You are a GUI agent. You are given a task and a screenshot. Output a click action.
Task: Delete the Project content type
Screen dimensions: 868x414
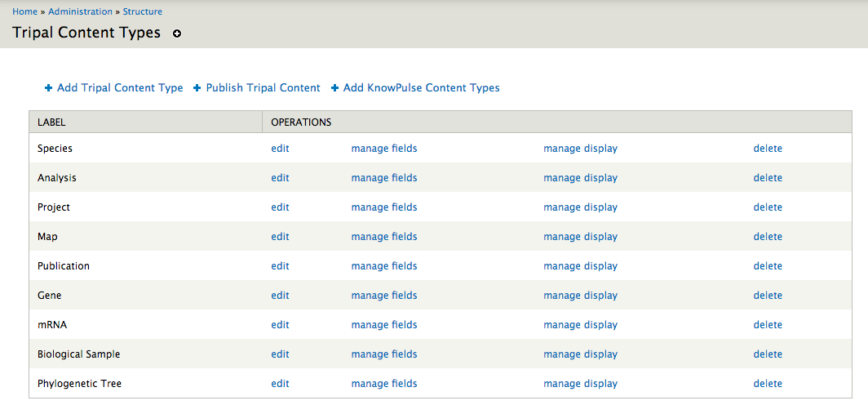tap(768, 207)
